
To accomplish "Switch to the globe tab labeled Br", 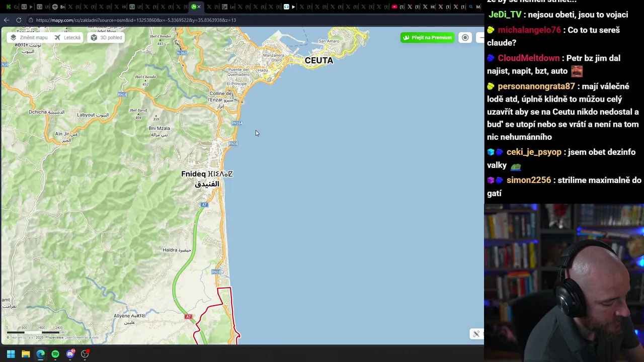I will click(x=58, y=7).
